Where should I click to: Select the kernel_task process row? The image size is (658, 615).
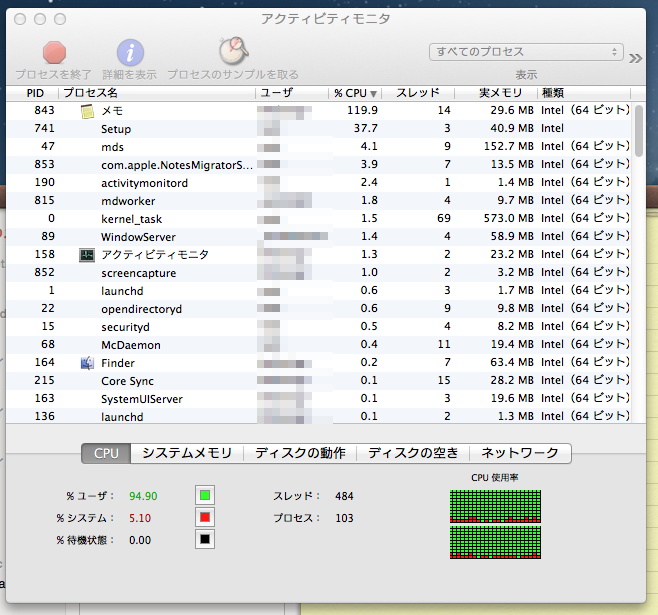pyautogui.click(x=319, y=219)
